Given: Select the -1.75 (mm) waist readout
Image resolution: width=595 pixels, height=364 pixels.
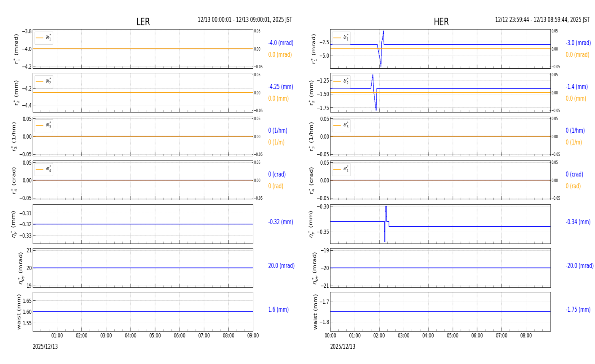Looking at the screenshot, I should coord(578,310).
